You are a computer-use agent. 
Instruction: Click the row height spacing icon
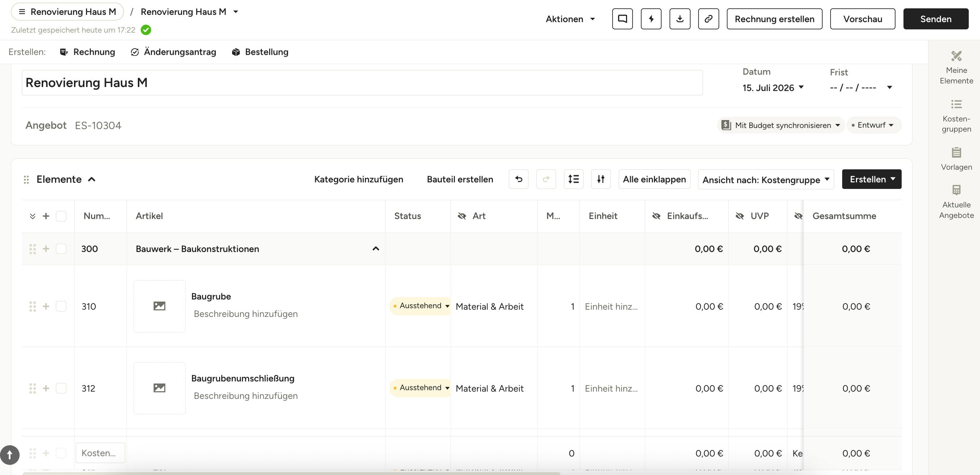pos(573,179)
